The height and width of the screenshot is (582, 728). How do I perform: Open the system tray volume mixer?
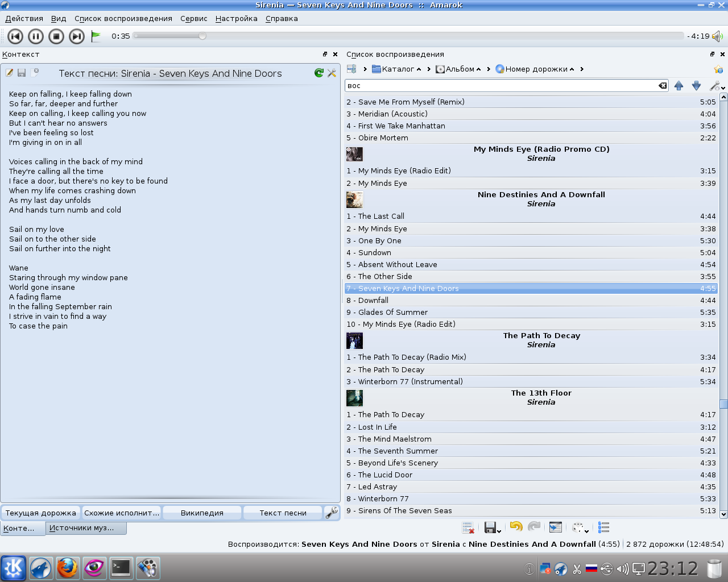click(x=623, y=568)
